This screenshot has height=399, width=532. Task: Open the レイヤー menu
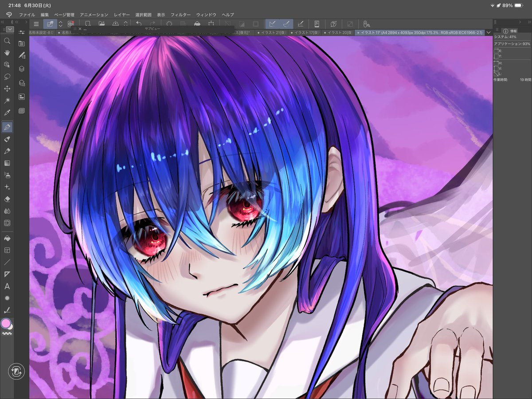pyautogui.click(x=122, y=15)
